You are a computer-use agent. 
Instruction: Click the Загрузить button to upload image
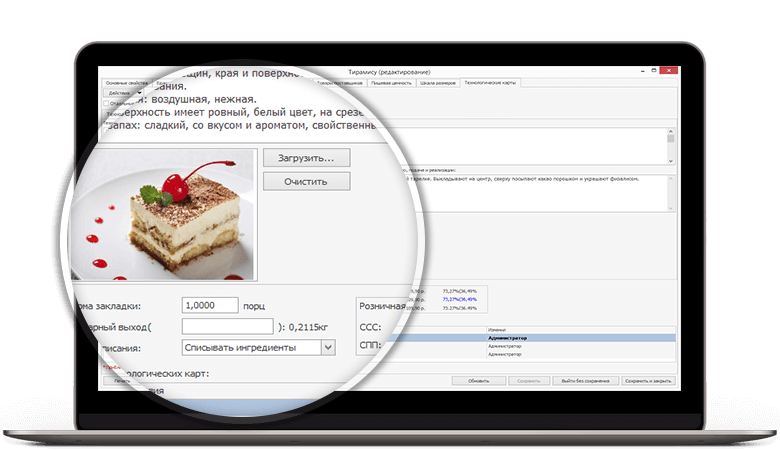point(307,158)
